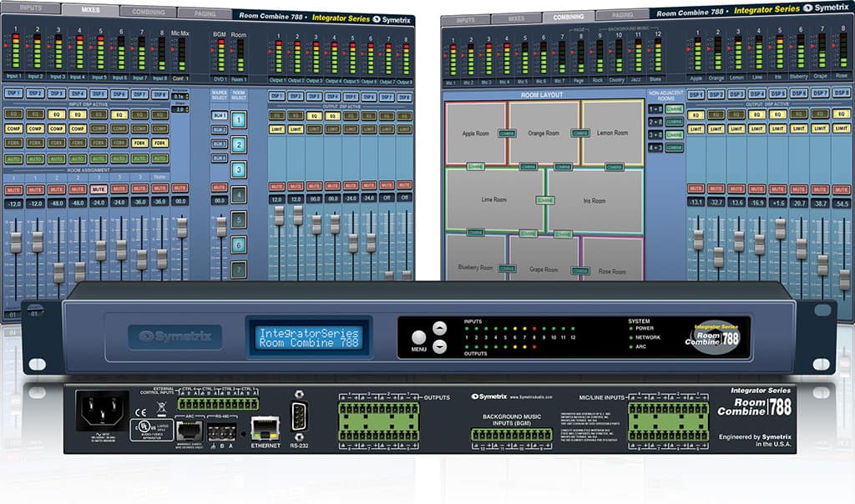Toggle EQ for Input 3 in Mixes window
Viewport: 855px width, 504px height.
point(56,114)
